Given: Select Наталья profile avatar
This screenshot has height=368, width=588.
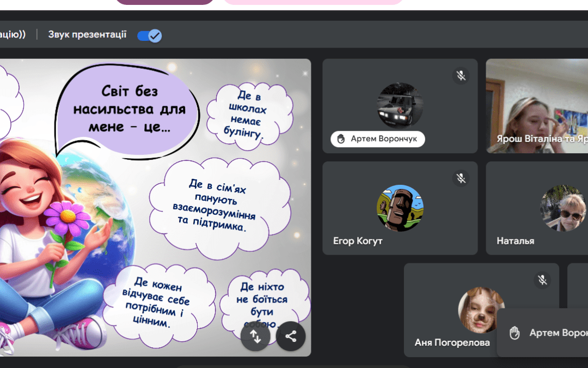Looking at the screenshot, I should [x=563, y=208].
